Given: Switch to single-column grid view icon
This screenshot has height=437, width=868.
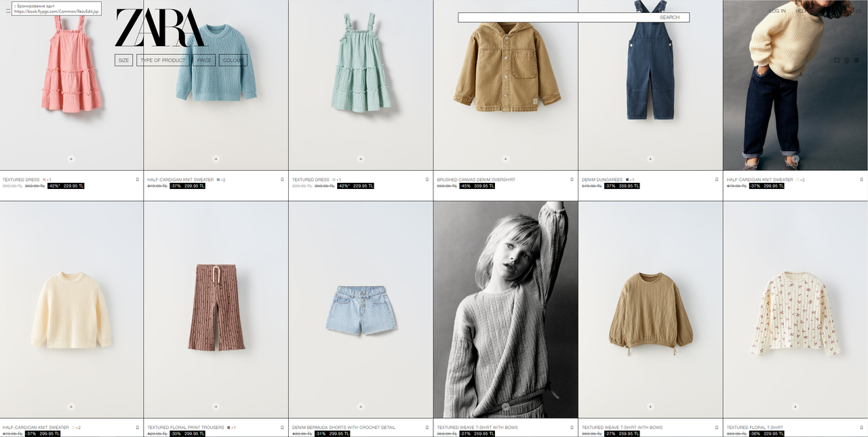Looking at the screenshot, I should pyautogui.click(x=837, y=60).
